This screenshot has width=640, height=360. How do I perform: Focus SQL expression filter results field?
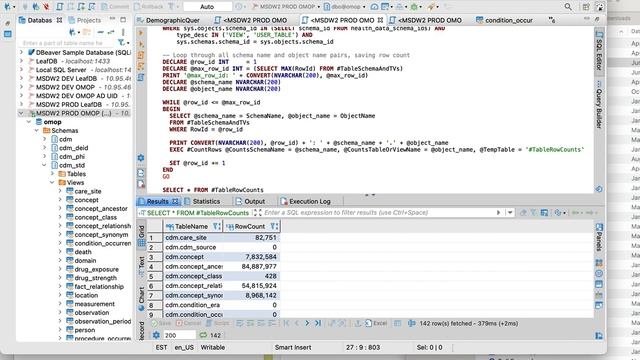pyautogui.click(x=379, y=213)
